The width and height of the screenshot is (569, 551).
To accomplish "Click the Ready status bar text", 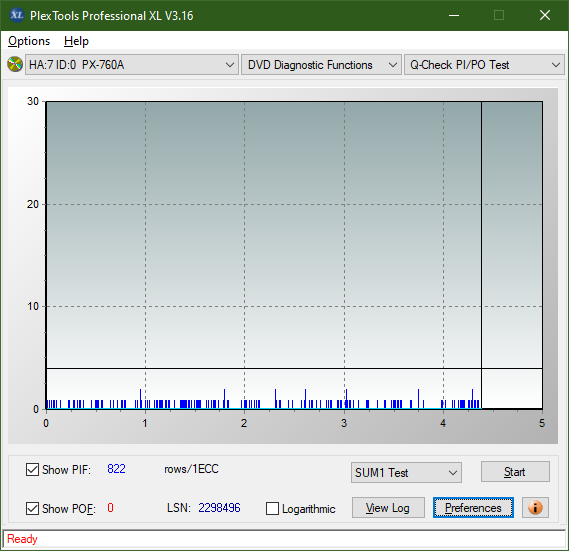I will pyautogui.click(x=22, y=539).
